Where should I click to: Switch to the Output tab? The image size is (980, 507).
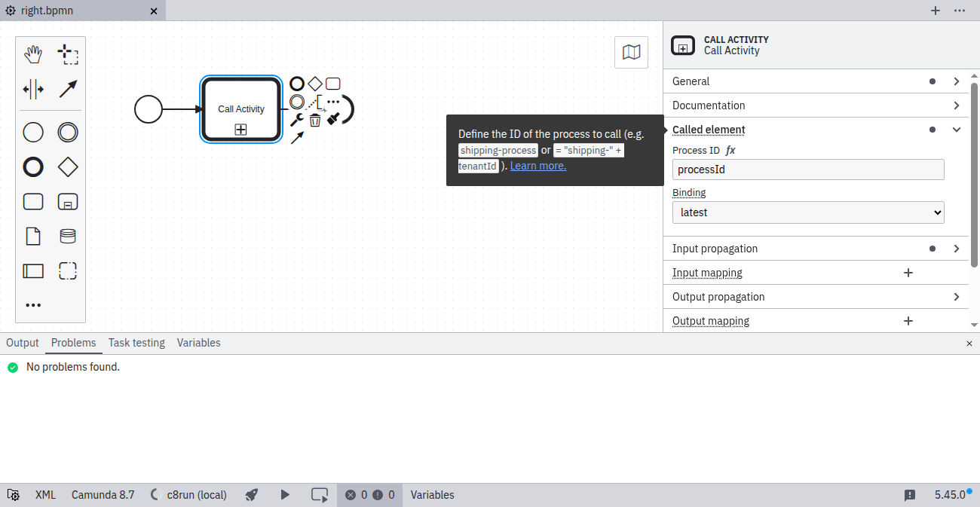click(22, 343)
